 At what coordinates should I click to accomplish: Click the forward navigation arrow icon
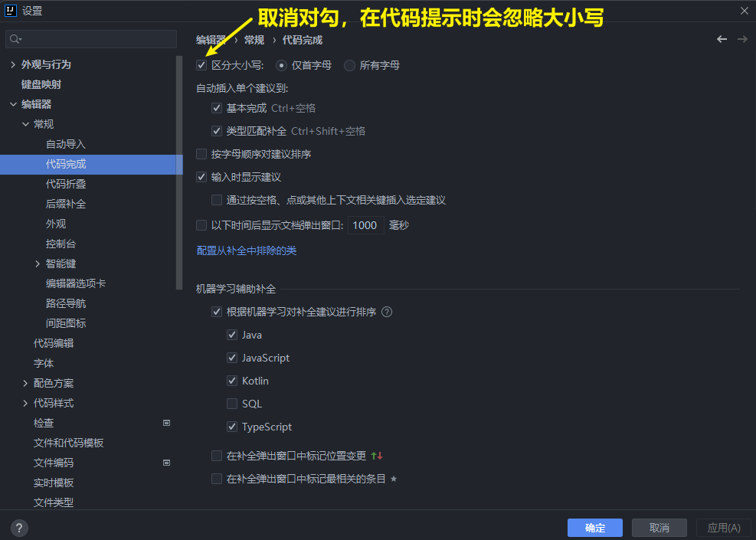pyautogui.click(x=741, y=39)
